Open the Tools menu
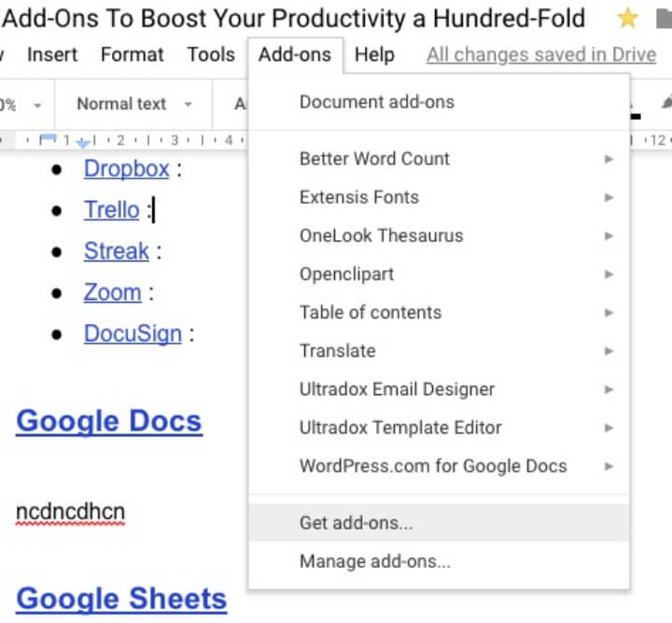The width and height of the screenshot is (672, 623). point(211,55)
